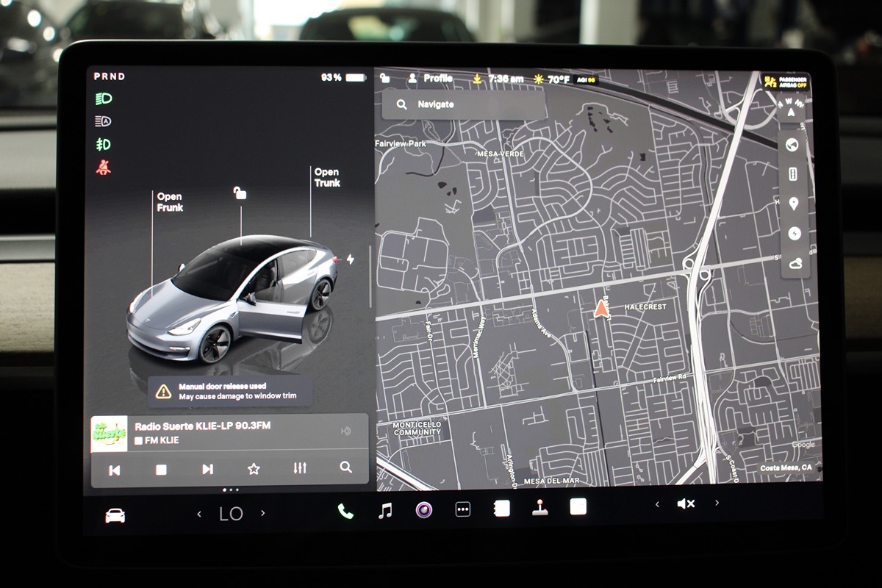Toggle traffic display with traffic light icon
Viewport: 882px width, 588px height.
coord(793,174)
